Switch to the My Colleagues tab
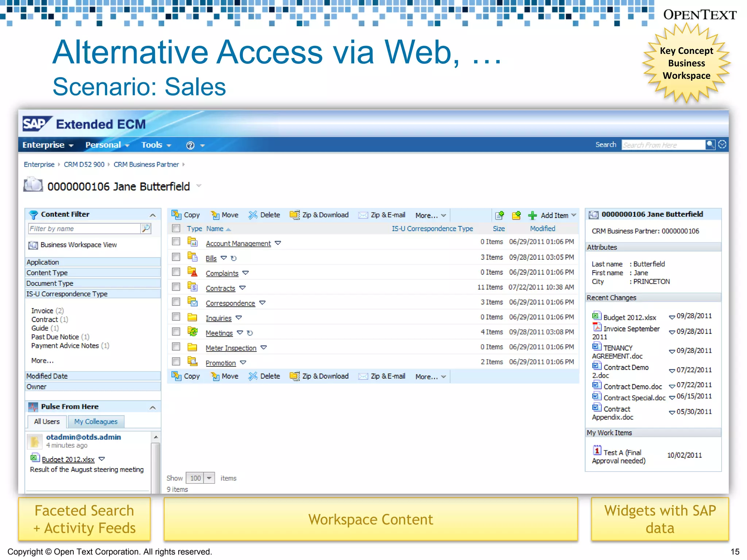Image resolution: width=747 pixels, height=560 pixels. (96, 421)
